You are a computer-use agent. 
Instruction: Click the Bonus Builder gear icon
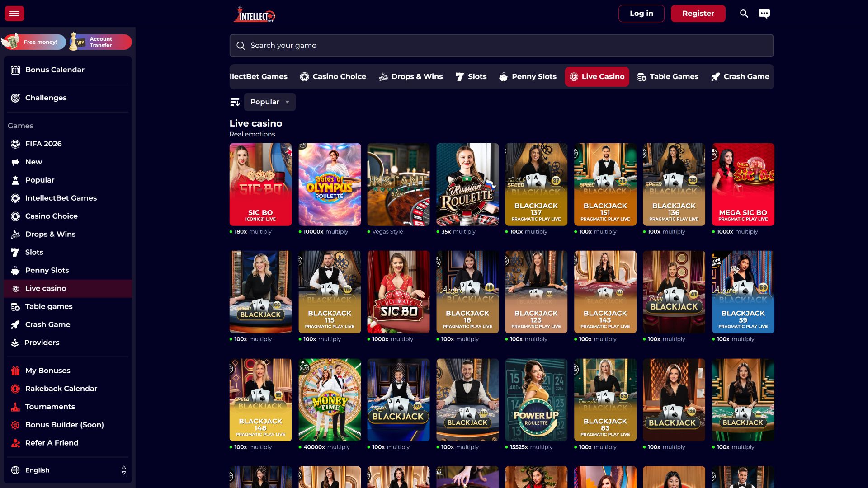click(15, 425)
